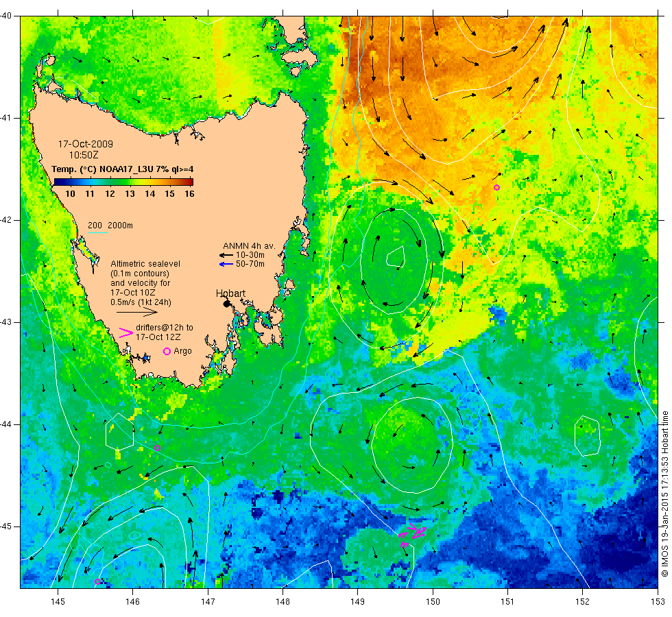Image resolution: width=672 pixels, height=617 pixels.
Task: Click the Argo float marker near 151E 41.7S
Action: pyautogui.click(x=496, y=188)
